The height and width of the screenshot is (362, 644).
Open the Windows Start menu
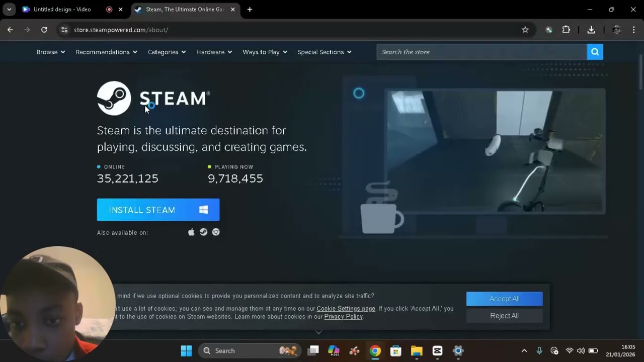click(186, 351)
